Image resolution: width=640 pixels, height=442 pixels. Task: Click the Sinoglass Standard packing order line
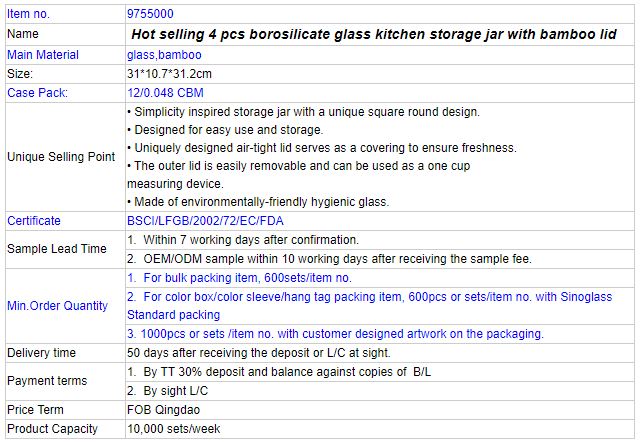(369, 306)
